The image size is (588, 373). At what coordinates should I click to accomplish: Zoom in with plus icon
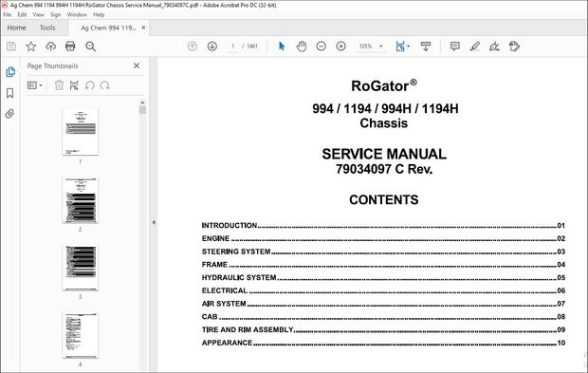coord(340,47)
